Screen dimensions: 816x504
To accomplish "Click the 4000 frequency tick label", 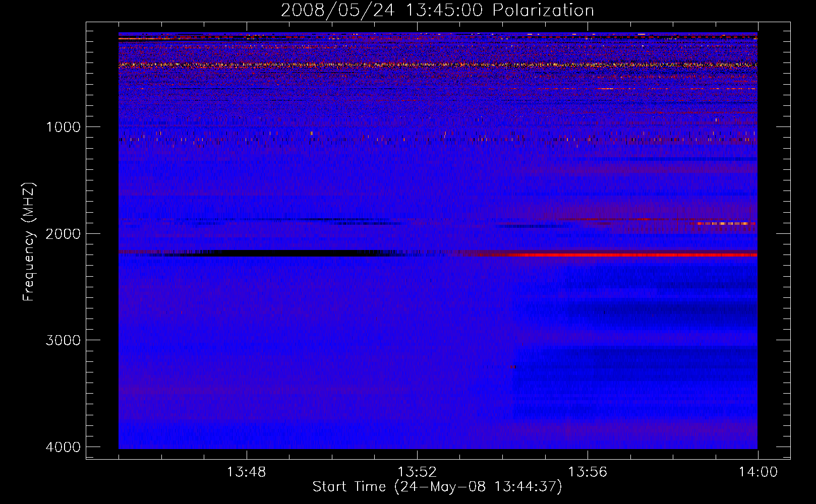I will pyautogui.click(x=63, y=447).
